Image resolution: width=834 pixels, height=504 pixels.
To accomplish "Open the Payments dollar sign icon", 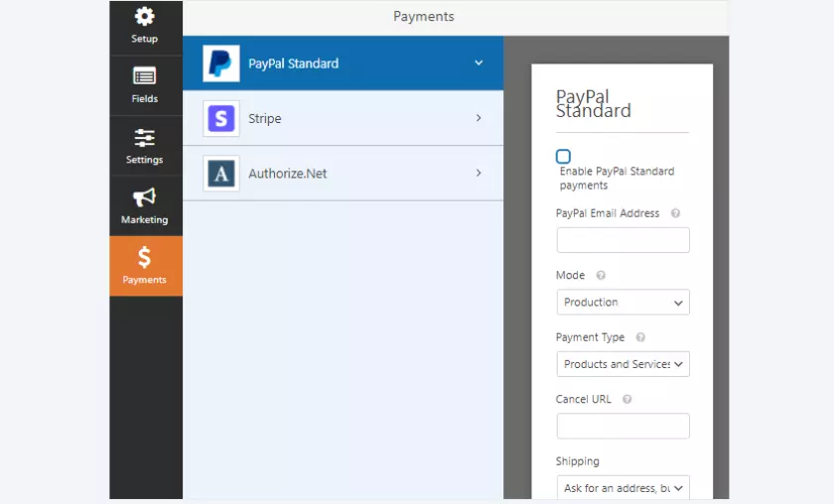I will point(144,257).
